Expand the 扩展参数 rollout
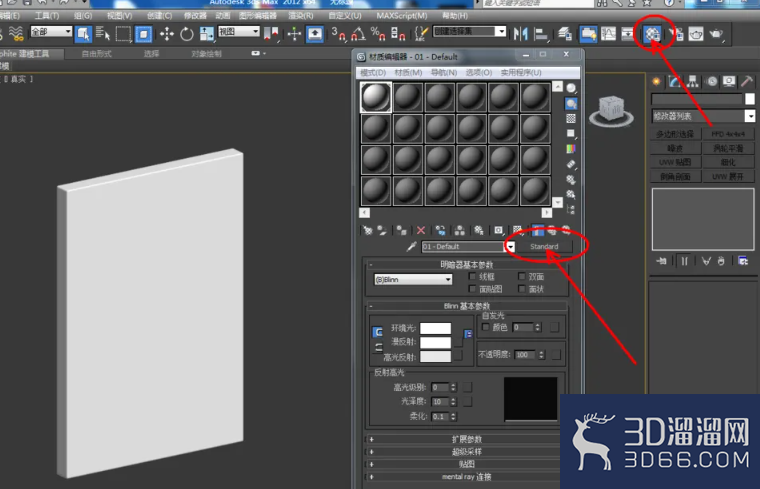 pos(466,439)
